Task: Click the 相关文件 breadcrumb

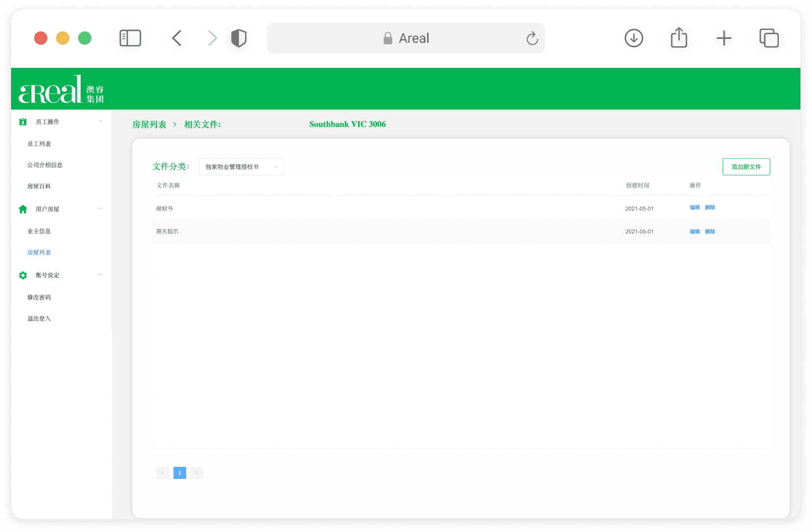Action: coord(202,125)
